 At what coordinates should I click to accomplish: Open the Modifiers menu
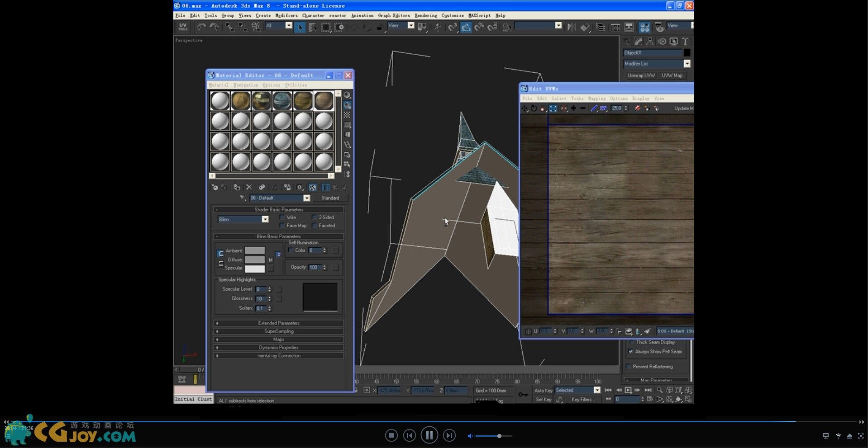[286, 15]
